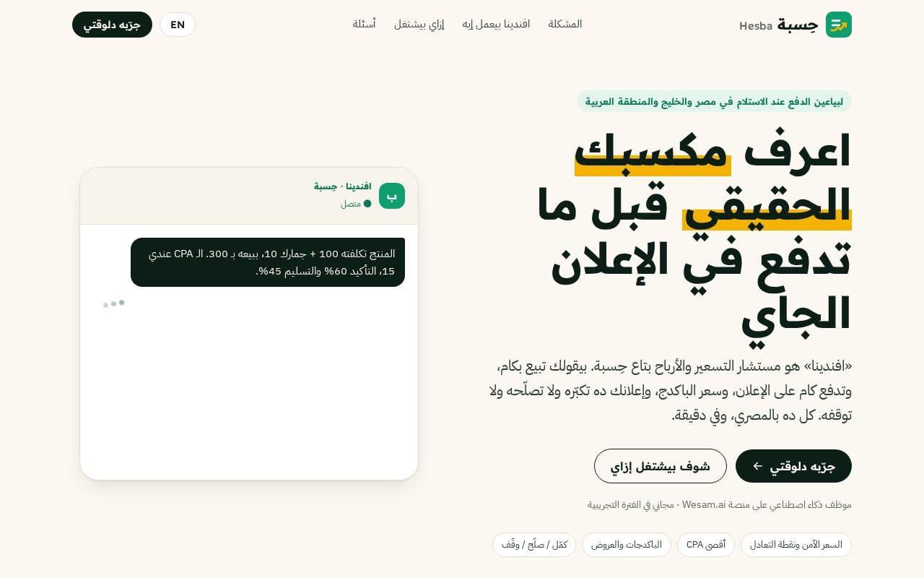924x578 pixels.
Task: Click the لبياعين الدفع عند الاستلام badge
Action: [x=714, y=101]
